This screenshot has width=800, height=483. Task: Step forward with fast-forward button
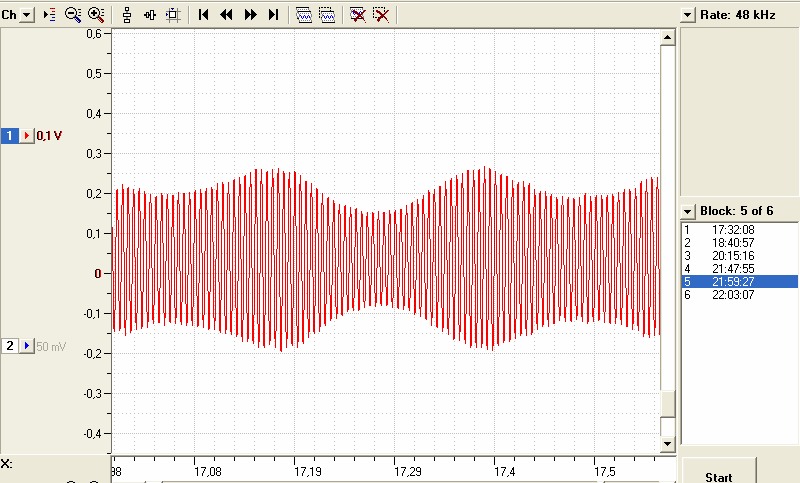pos(250,15)
